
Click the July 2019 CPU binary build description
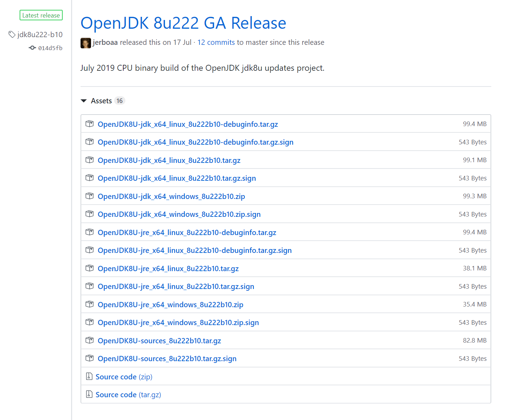202,68
